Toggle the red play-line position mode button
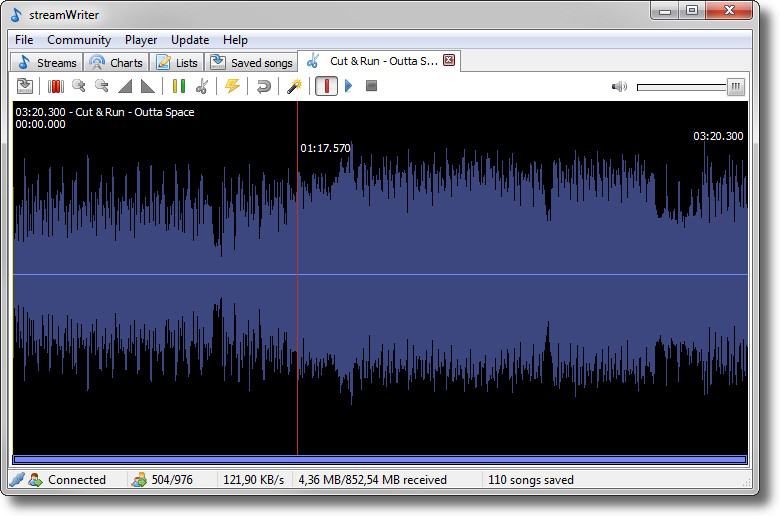The height and width of the screenshot is (516, 780). click(x=326, y=86)
